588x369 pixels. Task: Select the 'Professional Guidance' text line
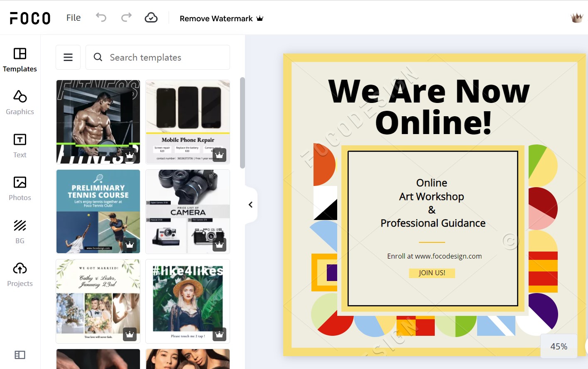point(433,223)
